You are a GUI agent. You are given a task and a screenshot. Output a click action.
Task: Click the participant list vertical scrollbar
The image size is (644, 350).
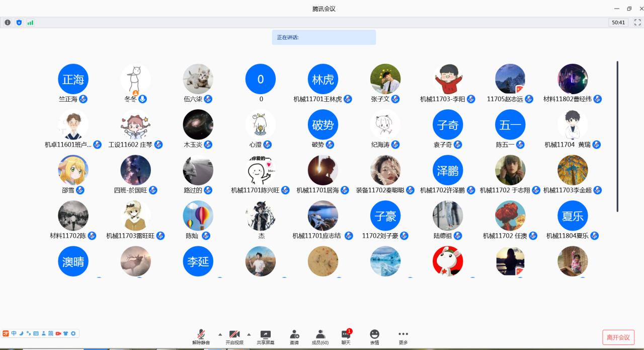[617, 136]
